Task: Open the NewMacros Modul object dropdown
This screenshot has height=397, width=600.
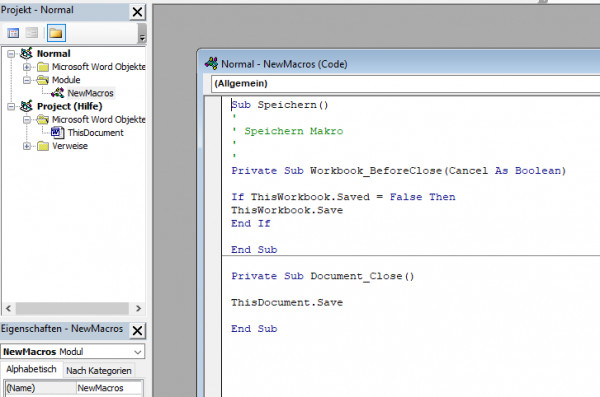Action: tap(138, 352)
